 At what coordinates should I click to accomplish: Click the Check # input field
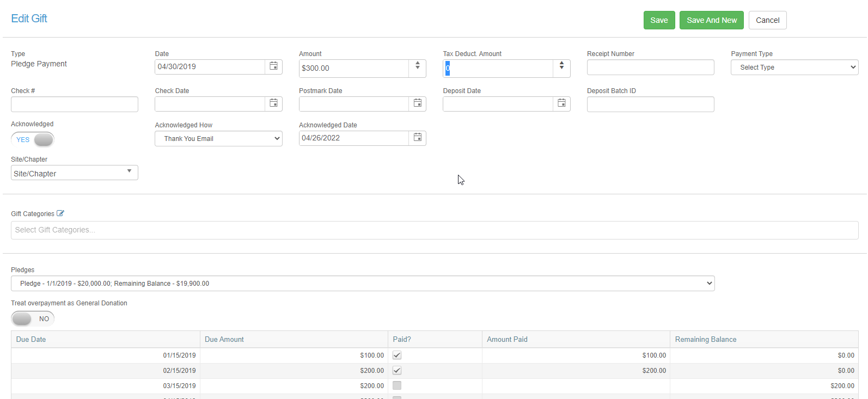tap(75, 105)
